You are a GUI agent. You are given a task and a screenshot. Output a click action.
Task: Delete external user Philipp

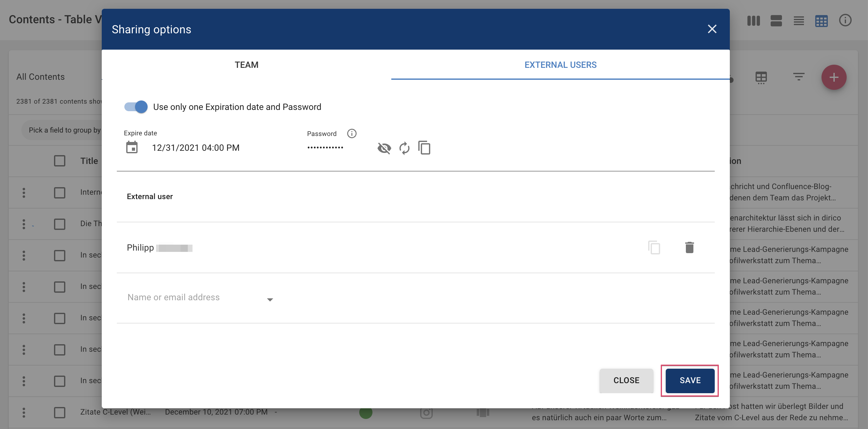click(x=689, y=247)
